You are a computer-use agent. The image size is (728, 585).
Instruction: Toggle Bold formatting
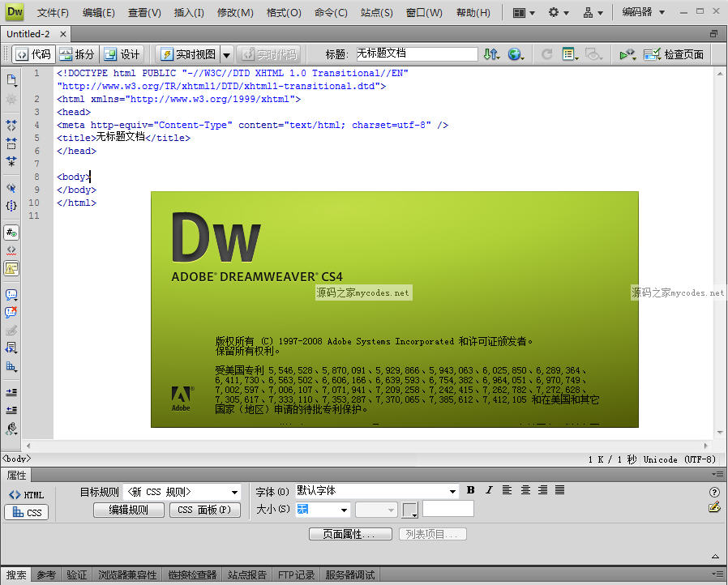coord(471,490)
